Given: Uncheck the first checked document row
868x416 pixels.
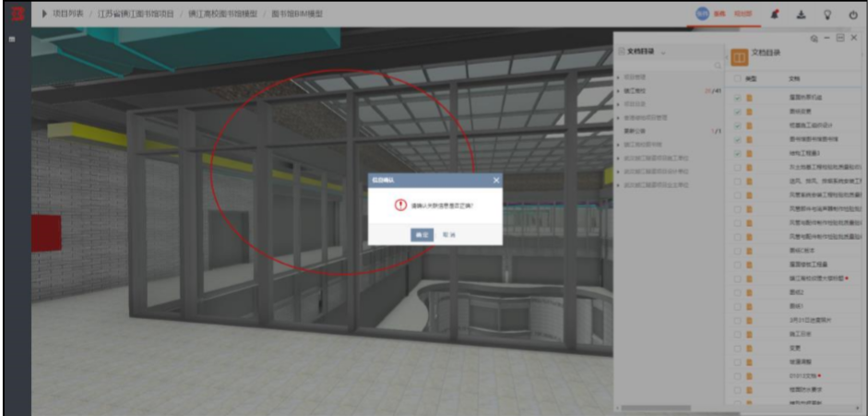Looking at the screenshot, I should [x=737, y=98].
